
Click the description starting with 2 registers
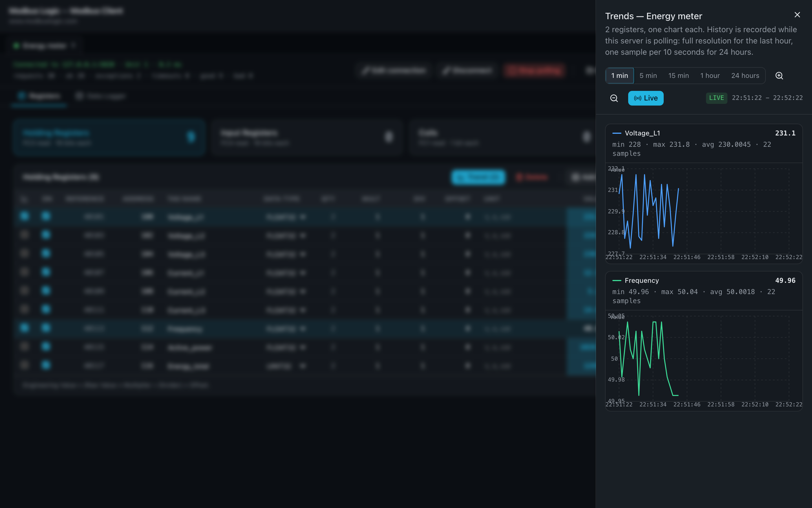point(701,41)
